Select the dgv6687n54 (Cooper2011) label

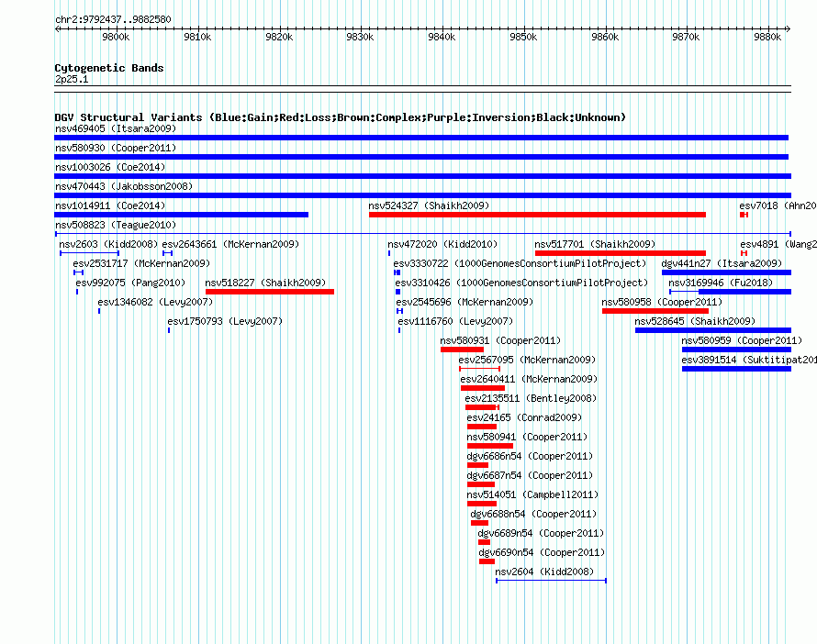pos(530,475)
